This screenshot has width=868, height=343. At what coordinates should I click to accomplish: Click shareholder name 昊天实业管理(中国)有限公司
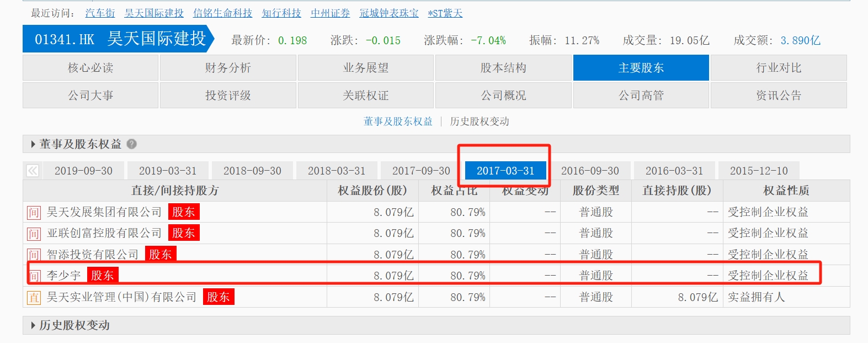tap(122, 297)
